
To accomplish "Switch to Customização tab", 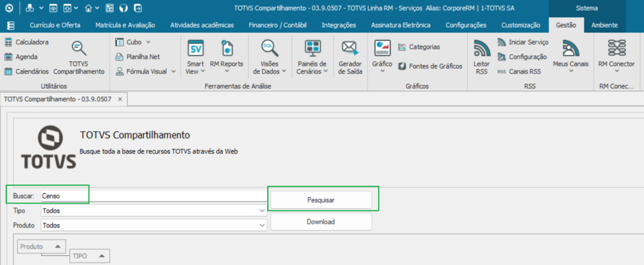I will click(x=521, y=25).
